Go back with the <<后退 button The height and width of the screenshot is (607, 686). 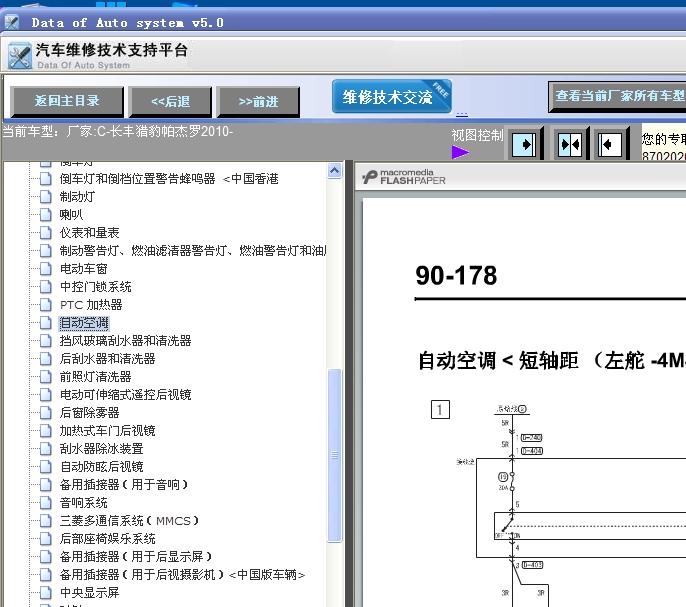(170, 102)
